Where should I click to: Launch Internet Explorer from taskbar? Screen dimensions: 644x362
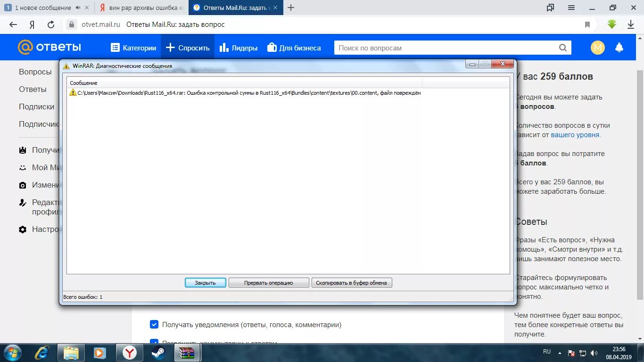click(42, 353)
